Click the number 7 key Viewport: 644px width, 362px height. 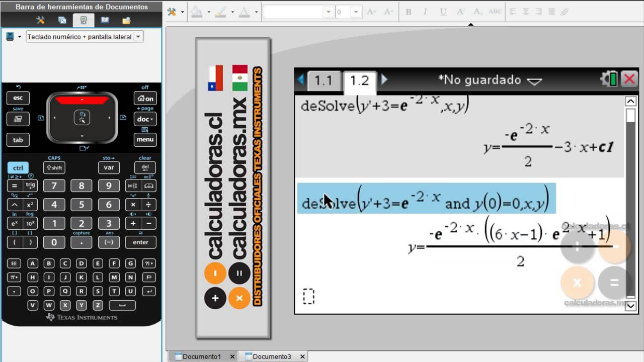point(54,186)
